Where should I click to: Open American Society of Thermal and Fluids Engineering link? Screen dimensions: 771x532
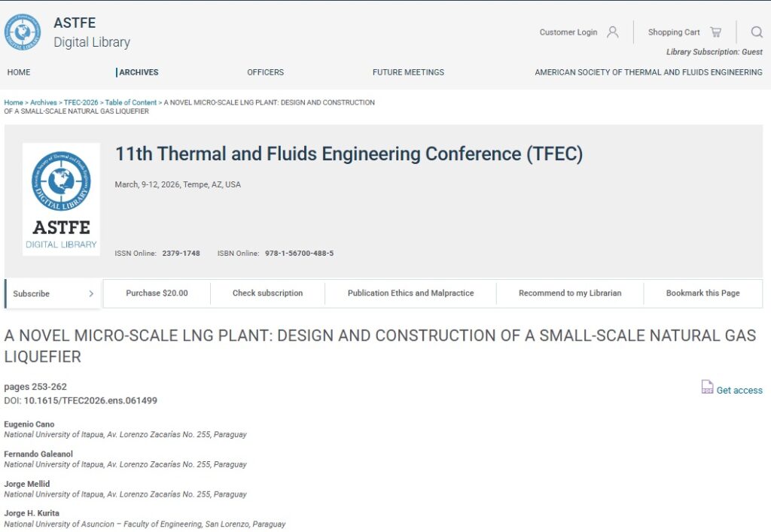[648, 72]
